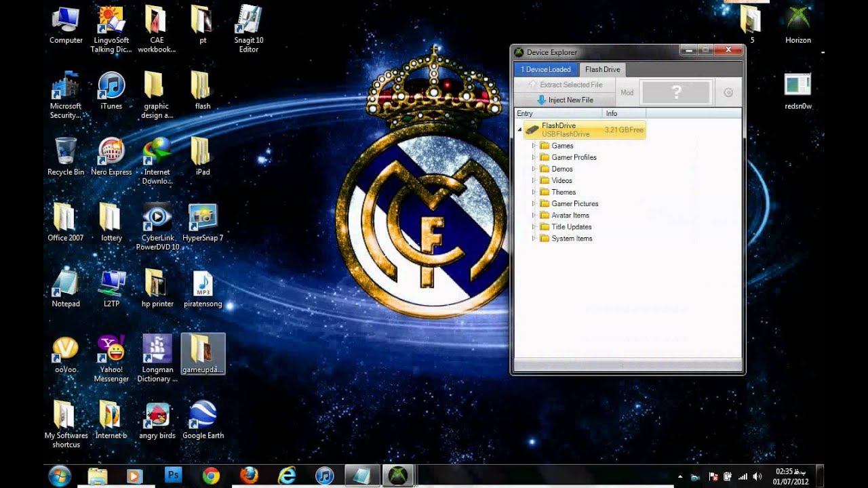The height and width of the screenshot is (488, 868).
Task: Select the Office 2007 folder
Action: (x=66, y=223)
